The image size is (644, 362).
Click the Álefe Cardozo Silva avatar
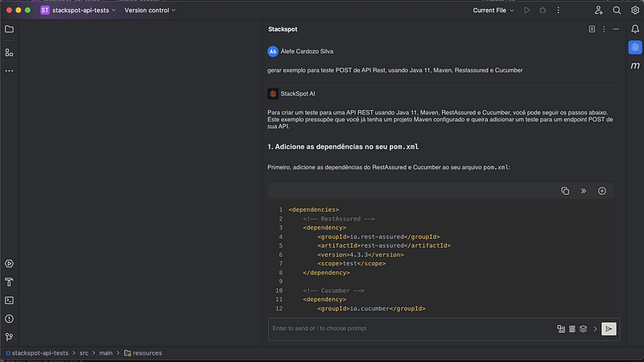273,51
